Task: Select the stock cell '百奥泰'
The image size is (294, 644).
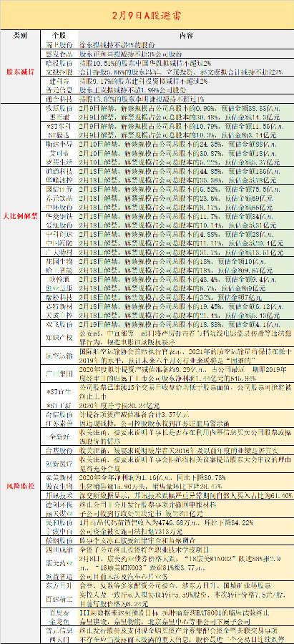Action: pos(59,611)
